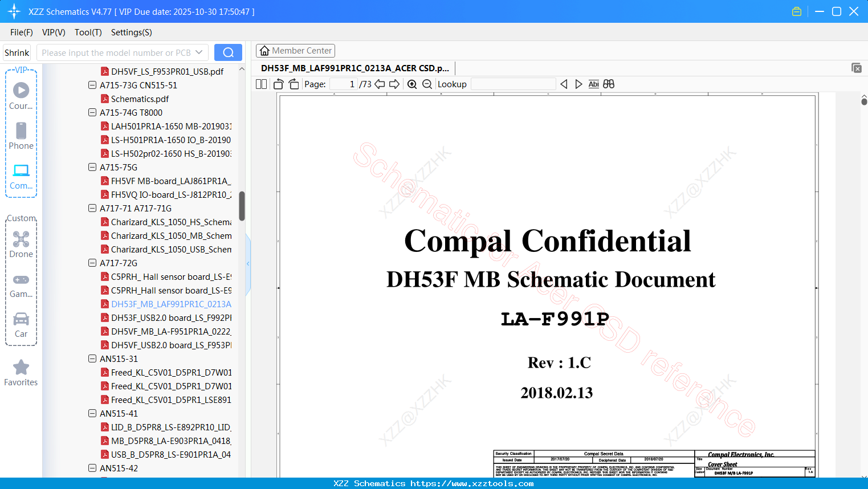Select the Phone category icon

tap(21, 136)
